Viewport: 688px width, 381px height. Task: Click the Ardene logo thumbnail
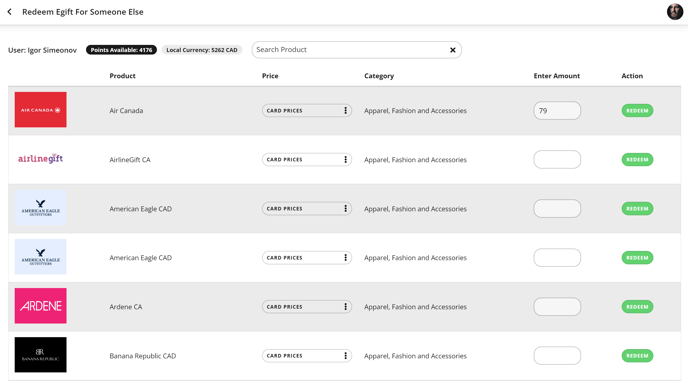pos(40,306)
